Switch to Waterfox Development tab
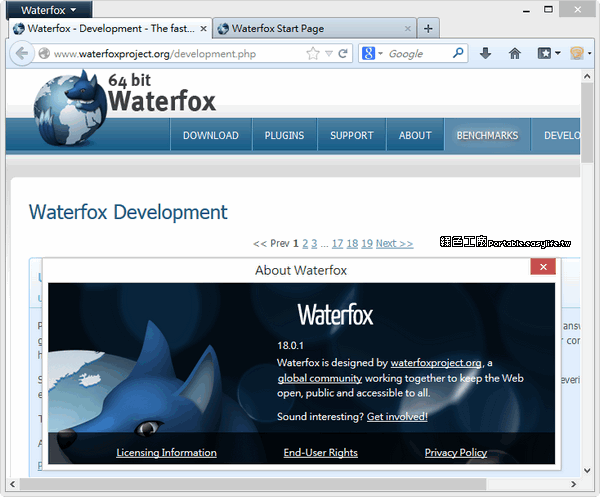This screenshot has width=600, height=497. pyautogui.click(x=110, y=28)
